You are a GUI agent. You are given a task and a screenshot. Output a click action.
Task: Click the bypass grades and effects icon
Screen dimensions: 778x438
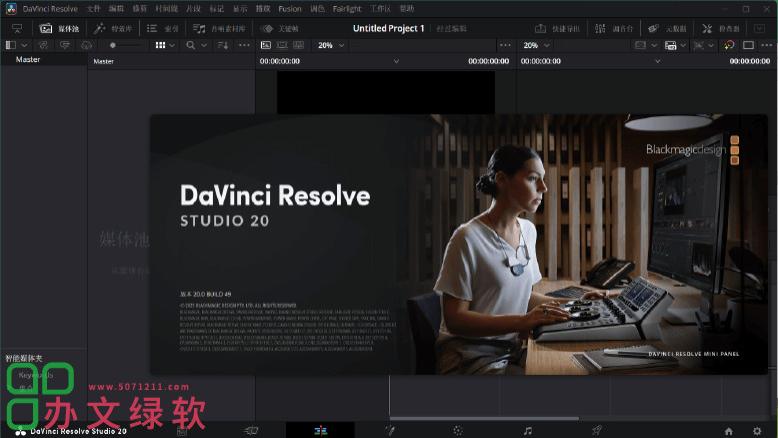click(x=699, y=45)
